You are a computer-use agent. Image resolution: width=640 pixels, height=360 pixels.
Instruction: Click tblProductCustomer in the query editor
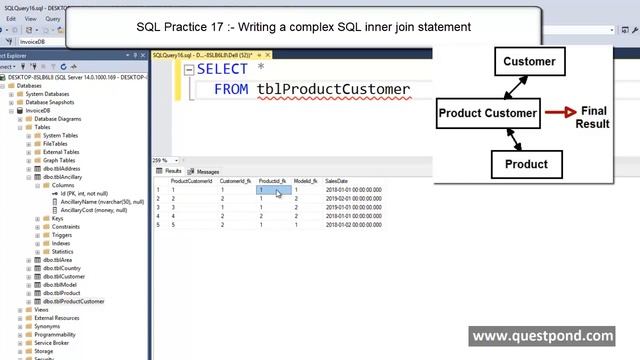pyautogui.click(x=333, y=89)
